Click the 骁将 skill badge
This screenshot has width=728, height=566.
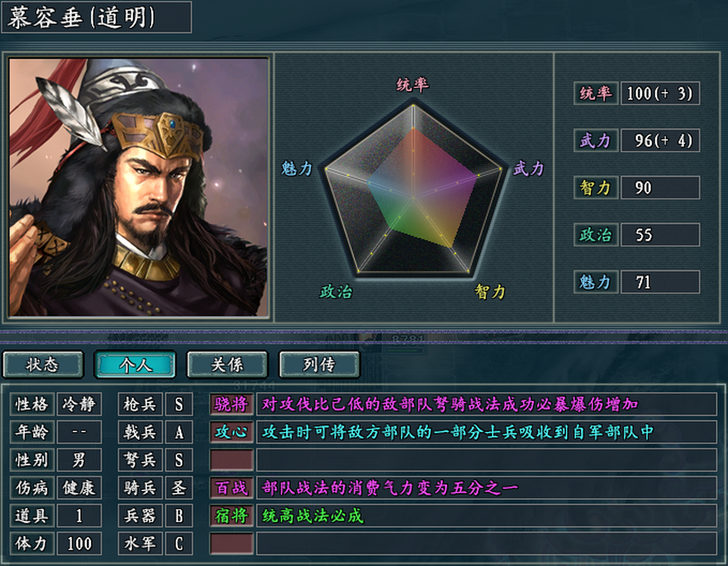[x=231, y=404]
